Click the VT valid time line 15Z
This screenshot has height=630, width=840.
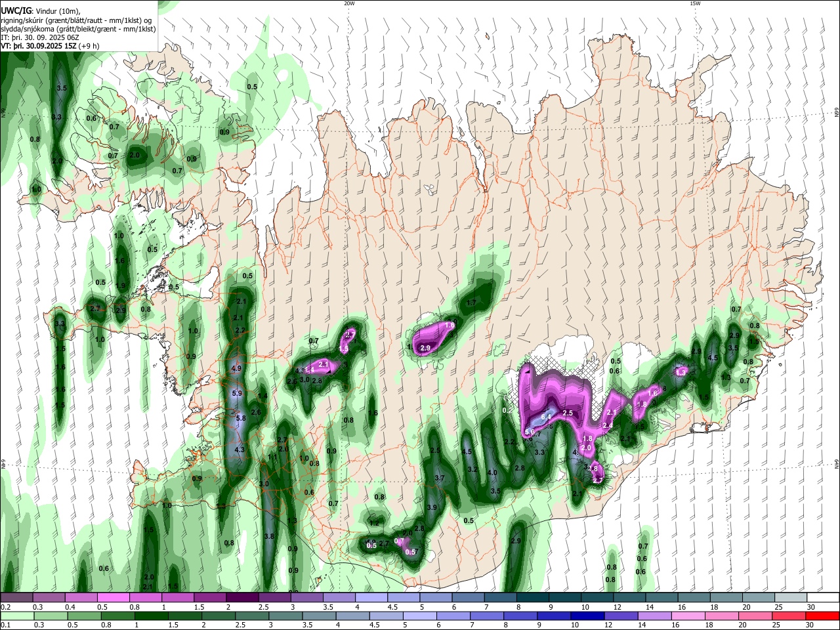pos(50,46)
